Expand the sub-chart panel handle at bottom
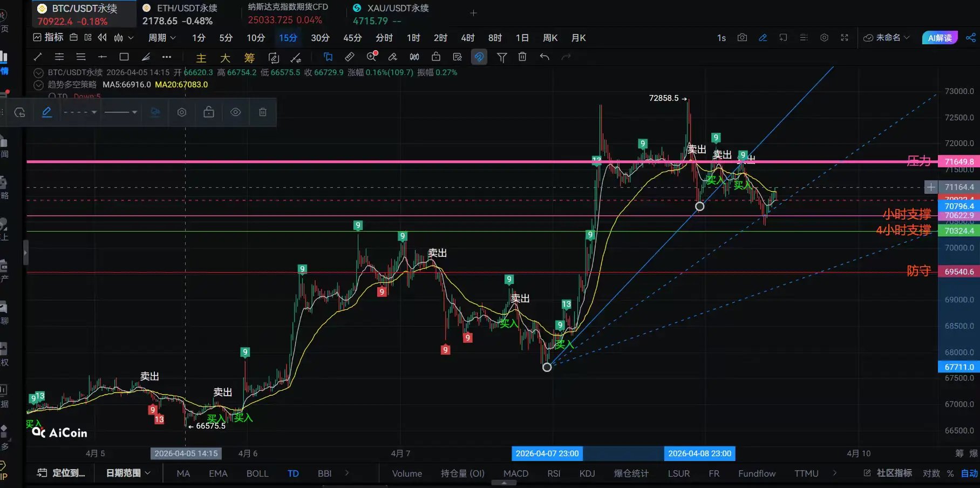 click(x=504, y=483)
